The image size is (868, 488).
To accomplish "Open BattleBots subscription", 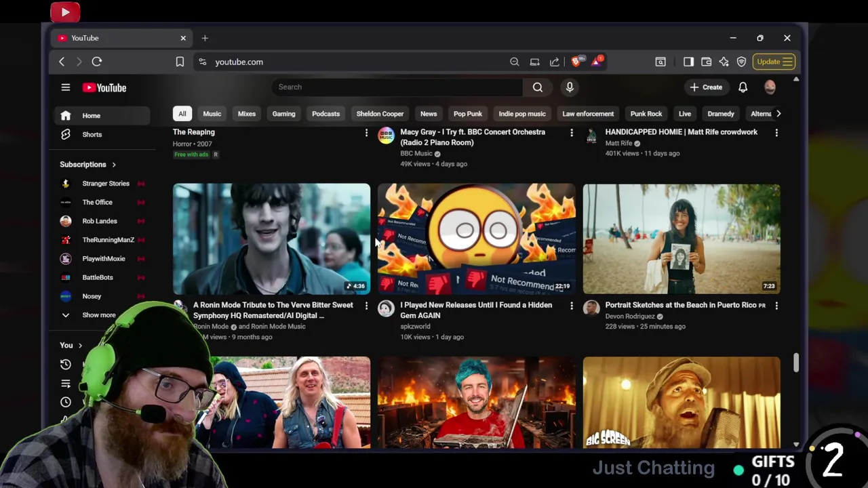I will 102,277.
